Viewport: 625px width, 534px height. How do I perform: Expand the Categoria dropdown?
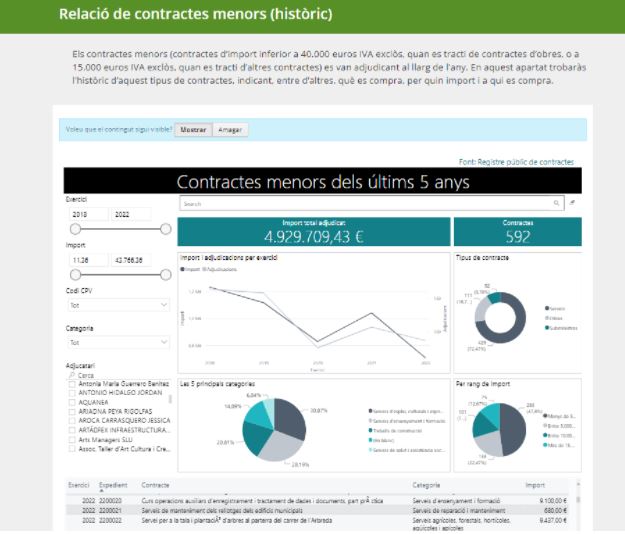(118, 342)
